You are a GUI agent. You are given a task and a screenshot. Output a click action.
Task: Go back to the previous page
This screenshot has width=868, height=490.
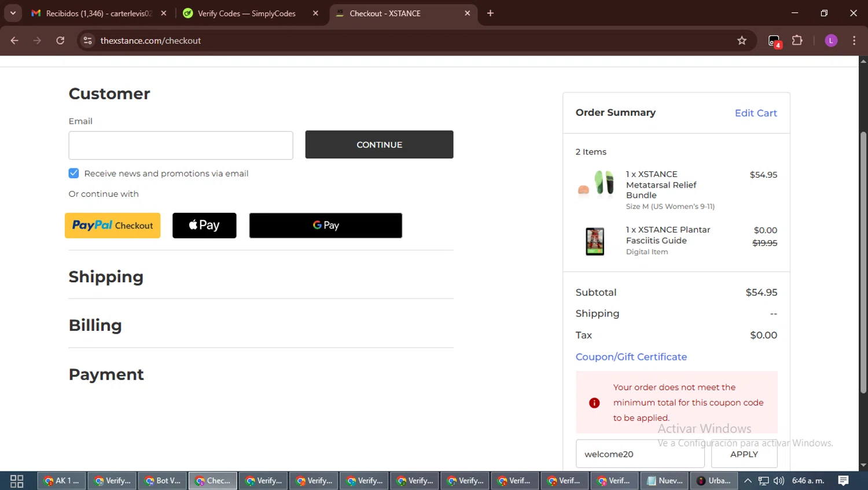pyautogui.click(x=14, y=40)
